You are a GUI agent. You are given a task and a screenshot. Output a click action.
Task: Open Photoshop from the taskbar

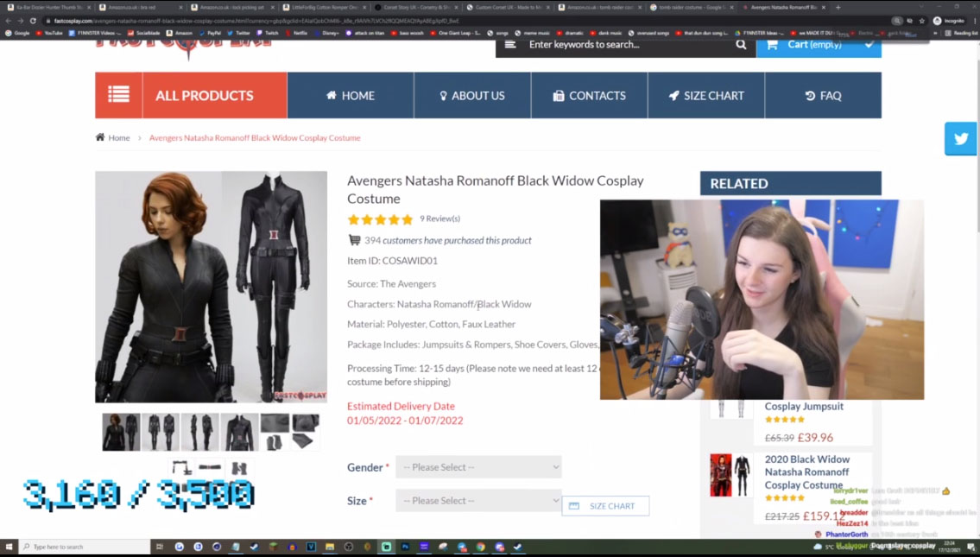(x=405, y=547)
